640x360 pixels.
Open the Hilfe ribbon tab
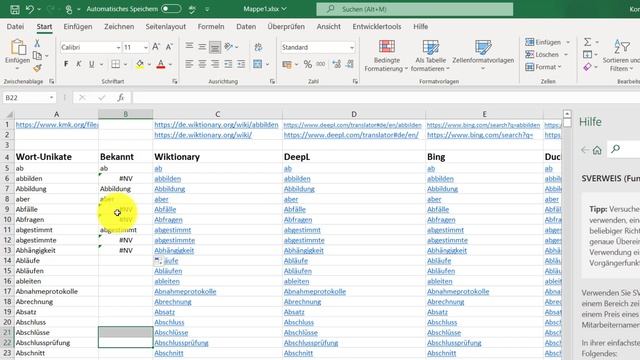420,27
